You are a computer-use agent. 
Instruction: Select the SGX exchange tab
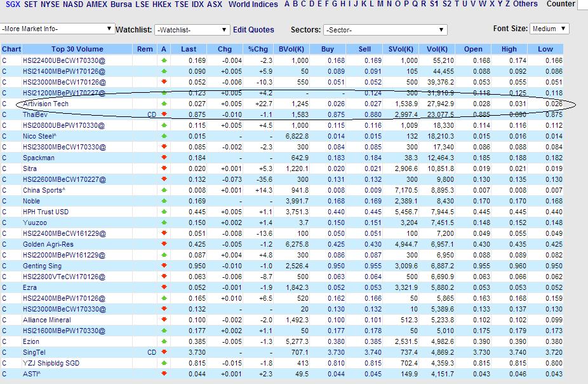click(13, 4)
